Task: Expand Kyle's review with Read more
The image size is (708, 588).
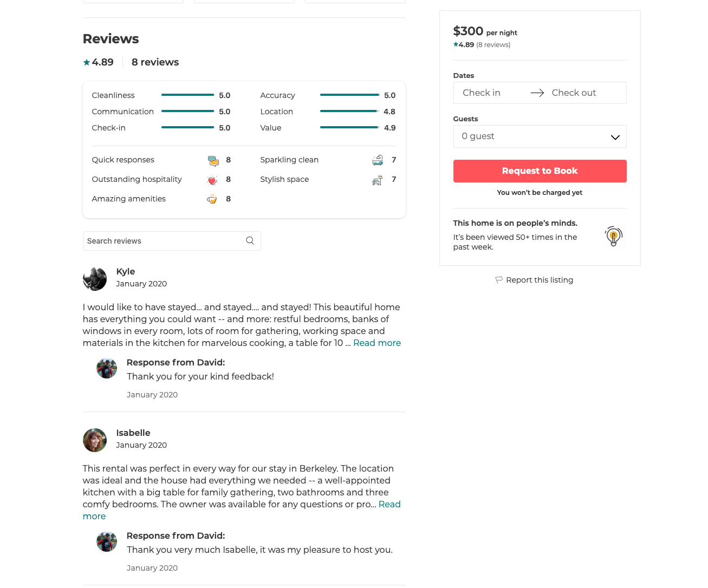Action: click(x=376, y=343)
